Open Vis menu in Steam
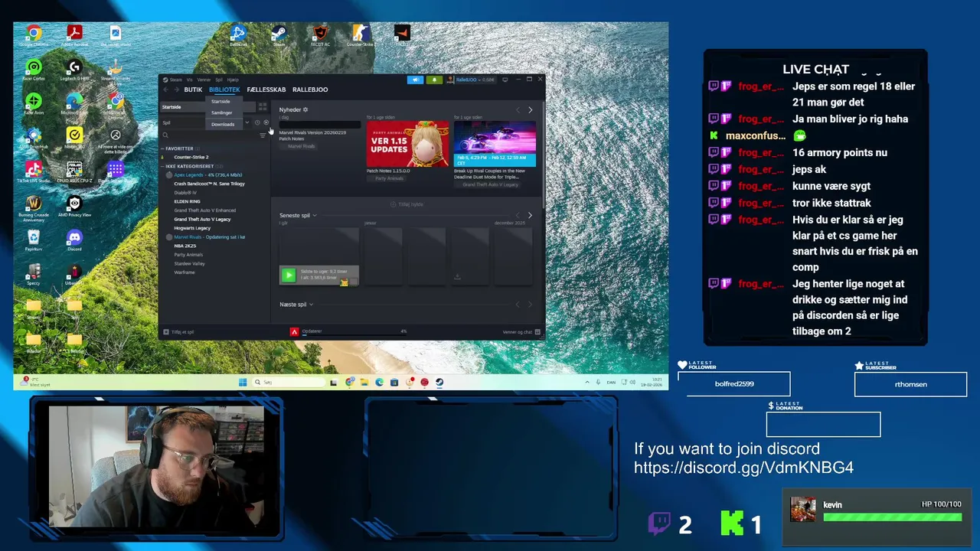The width and height of the screenshot is (980, 551). click(x=189, y=80)
